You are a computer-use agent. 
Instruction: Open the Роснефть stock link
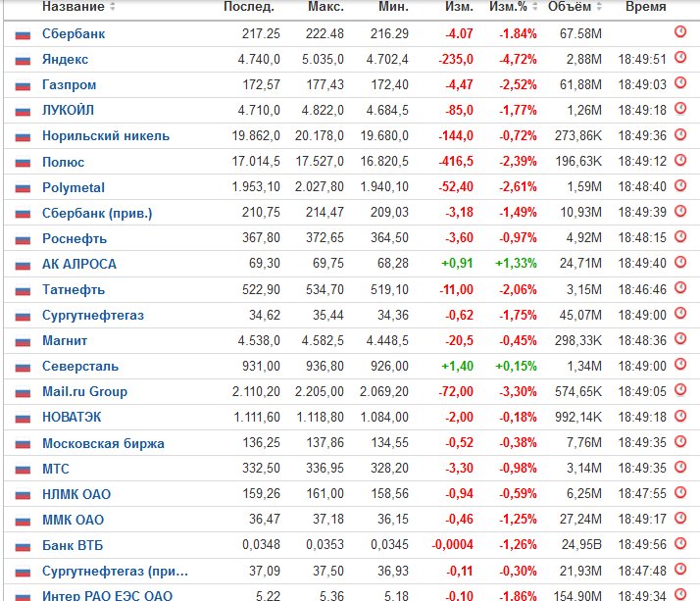(75, 239)
